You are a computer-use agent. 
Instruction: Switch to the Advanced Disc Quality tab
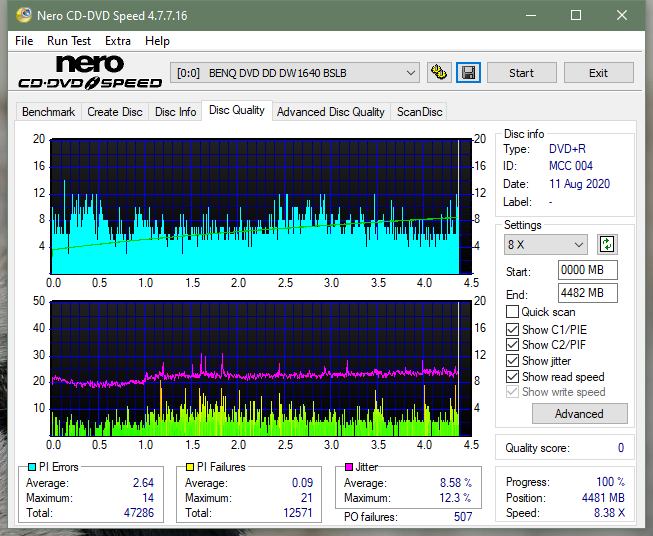(331, 112)
